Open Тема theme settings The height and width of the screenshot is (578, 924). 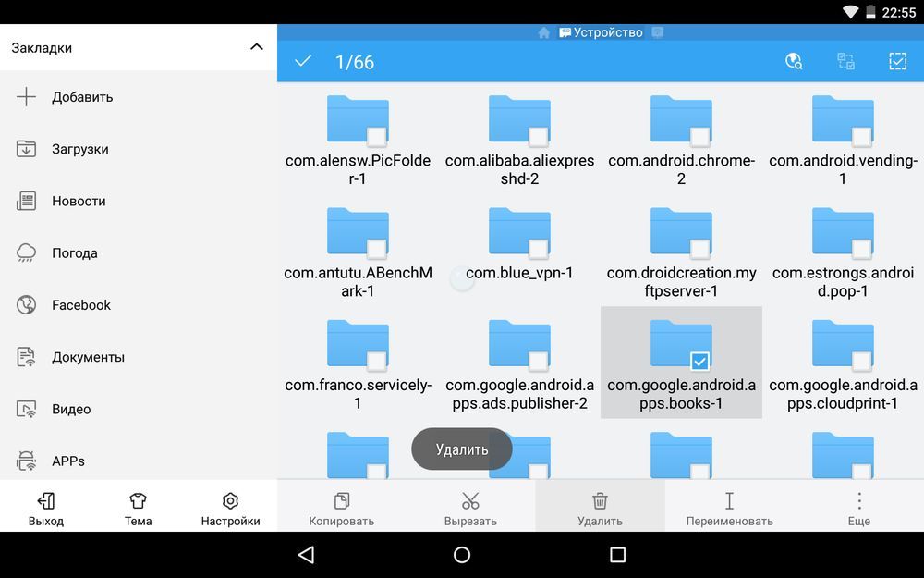tap(138, 509)
